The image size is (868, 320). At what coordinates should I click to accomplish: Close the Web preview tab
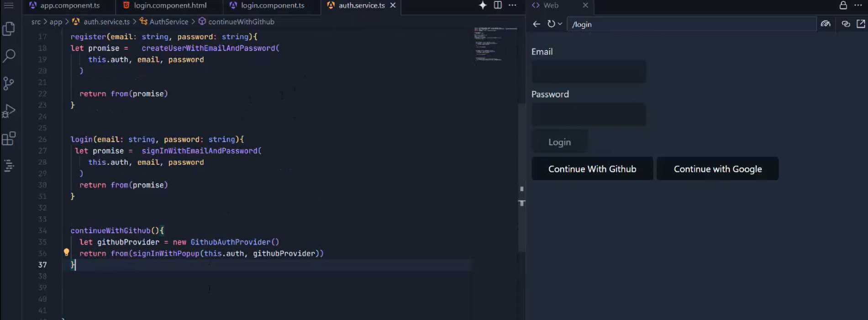[x=585, y=5]
